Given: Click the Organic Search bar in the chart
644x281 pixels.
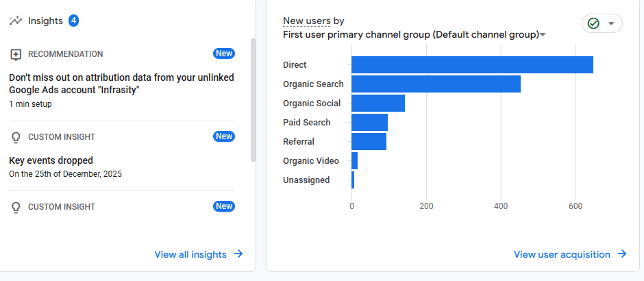Looking at the screenshot, I should tap(436, 84).
